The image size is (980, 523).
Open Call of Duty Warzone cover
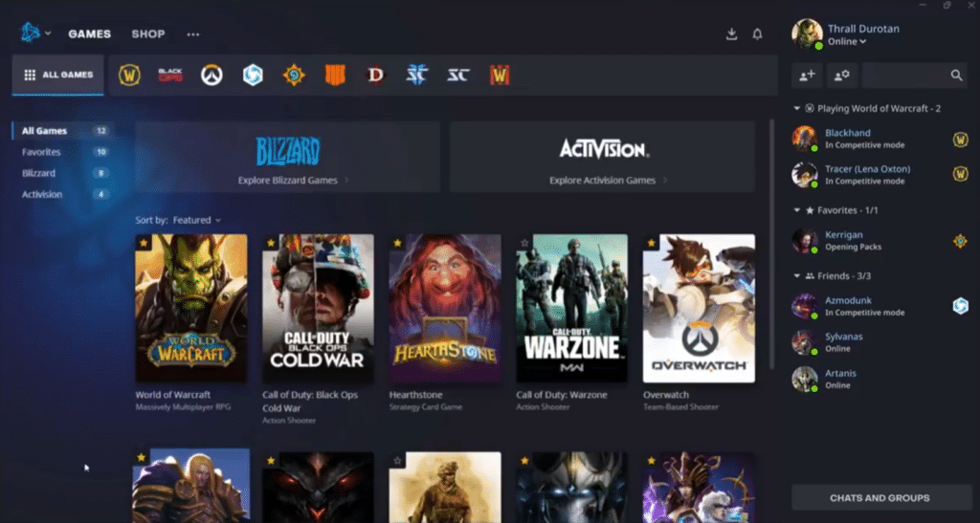point(571,308)
